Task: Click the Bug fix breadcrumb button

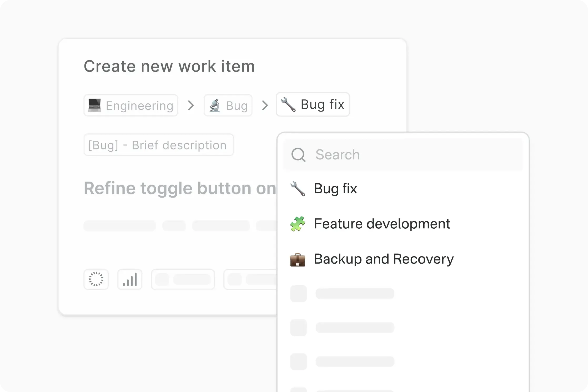Action: [x=313, y=104]
